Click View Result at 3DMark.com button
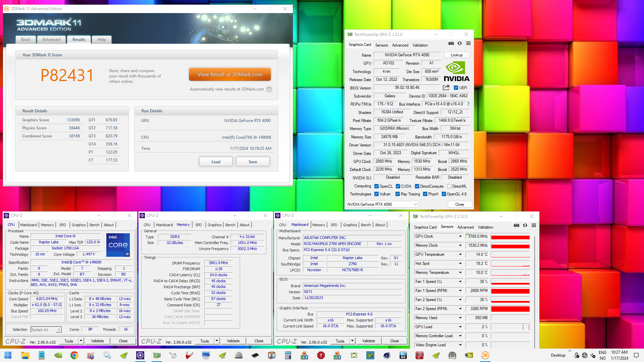Viewport: 644px width, 362px height. pyautogui.click(x=230, y=75)
